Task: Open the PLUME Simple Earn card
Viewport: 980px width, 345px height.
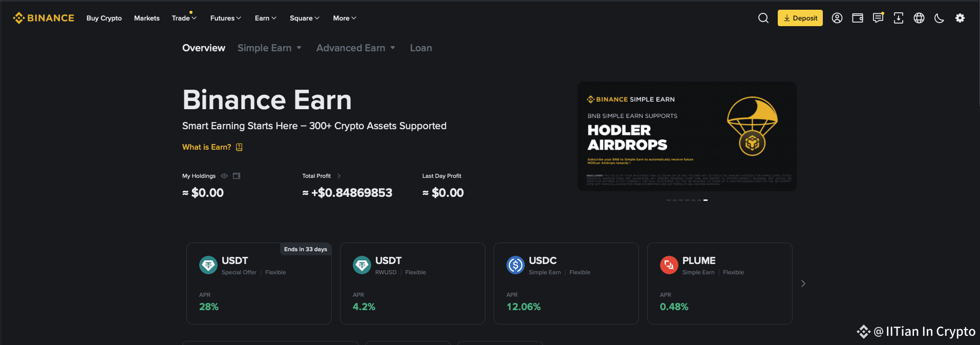Action: click(x=719, y=283)
